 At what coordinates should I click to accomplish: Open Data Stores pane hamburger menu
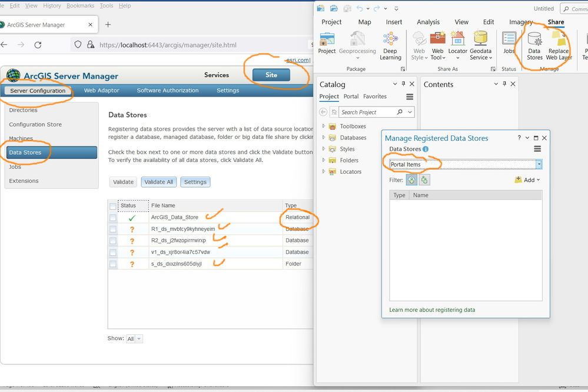click(x=537, y=149)
